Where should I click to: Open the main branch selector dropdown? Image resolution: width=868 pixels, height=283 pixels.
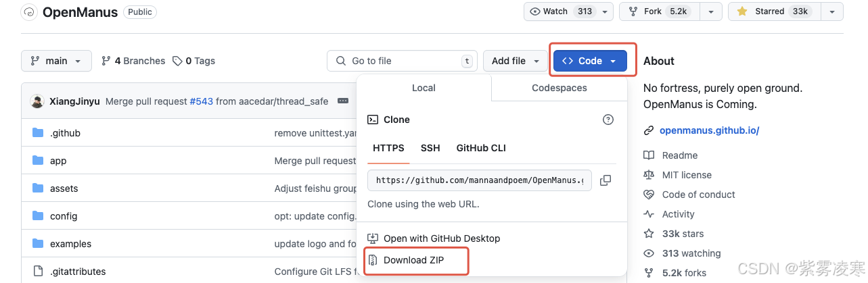point(55,61)
